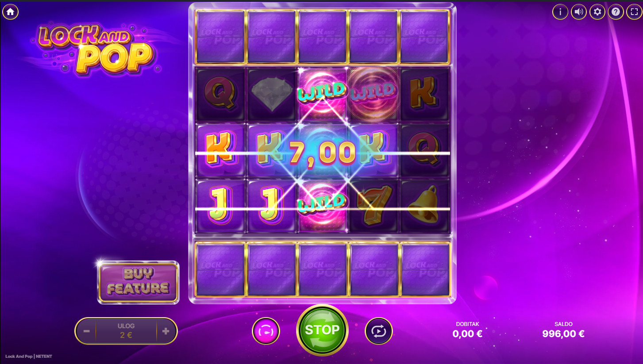Go to the home lobby icon
This screenshot has height=364, width=643.
pos(10,11)
